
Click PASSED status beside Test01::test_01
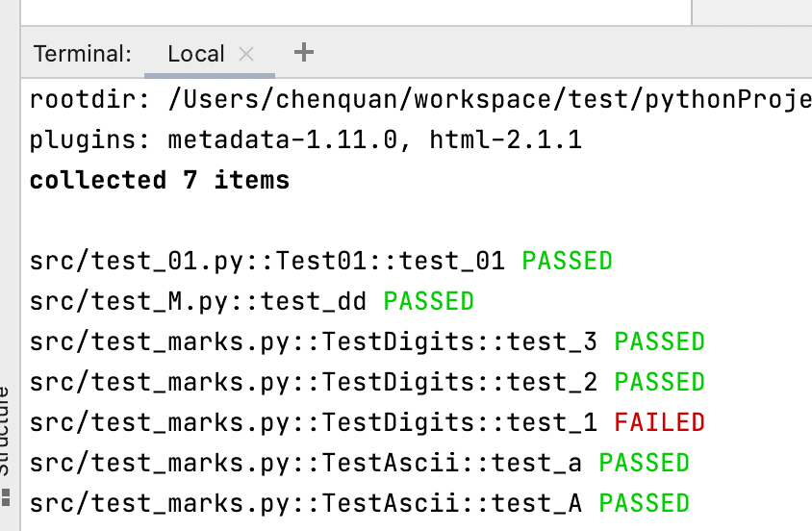coord(567,261)
